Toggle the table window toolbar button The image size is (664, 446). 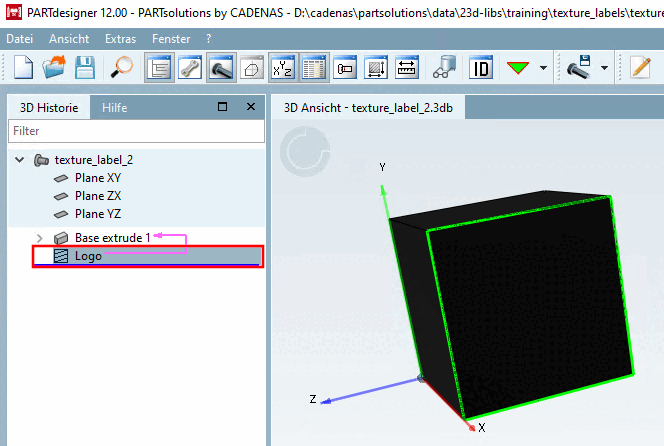[x=314, y=67]
